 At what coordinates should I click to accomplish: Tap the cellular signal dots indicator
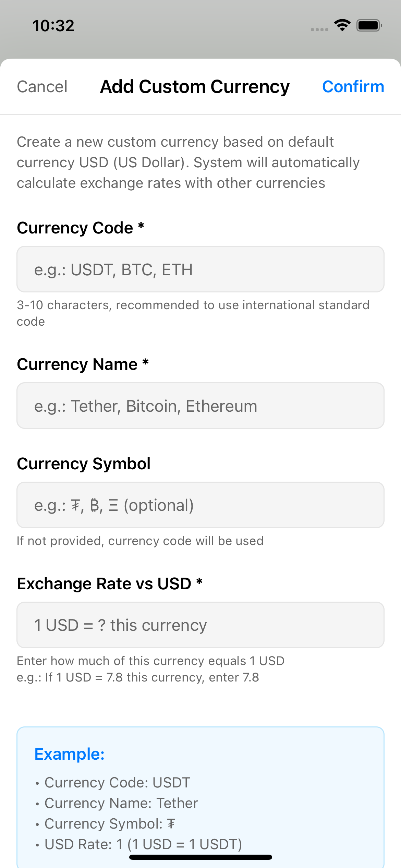click(x=319, y=30)
